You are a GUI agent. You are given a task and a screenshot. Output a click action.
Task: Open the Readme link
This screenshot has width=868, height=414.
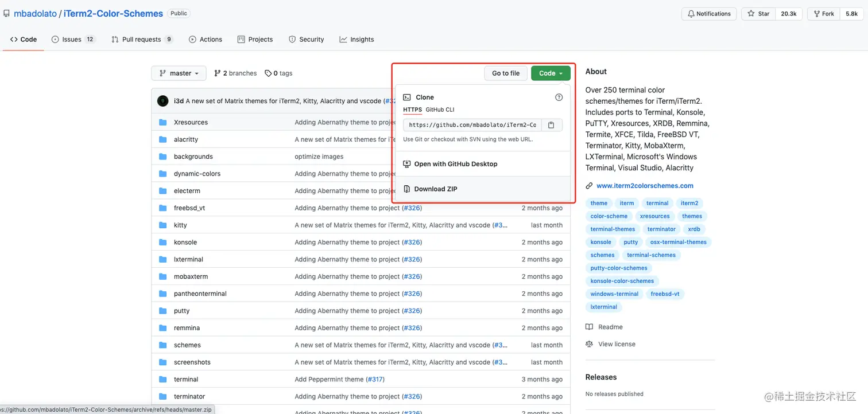coord(610,327)
